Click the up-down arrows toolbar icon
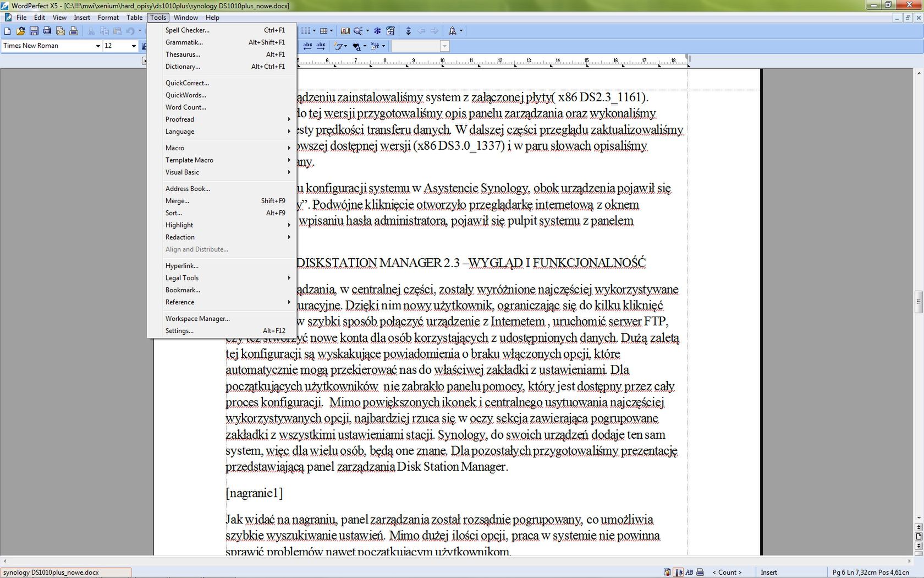The width and height of the screenshot is (924, 578). 408,31
